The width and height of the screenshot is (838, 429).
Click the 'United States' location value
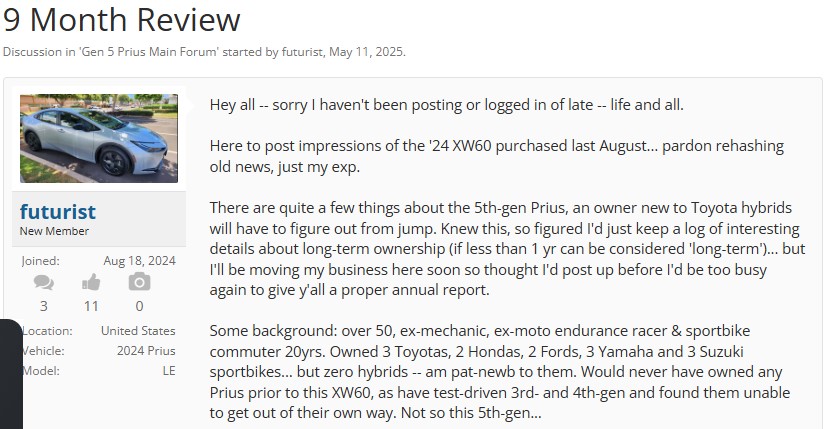click(138, 331)
